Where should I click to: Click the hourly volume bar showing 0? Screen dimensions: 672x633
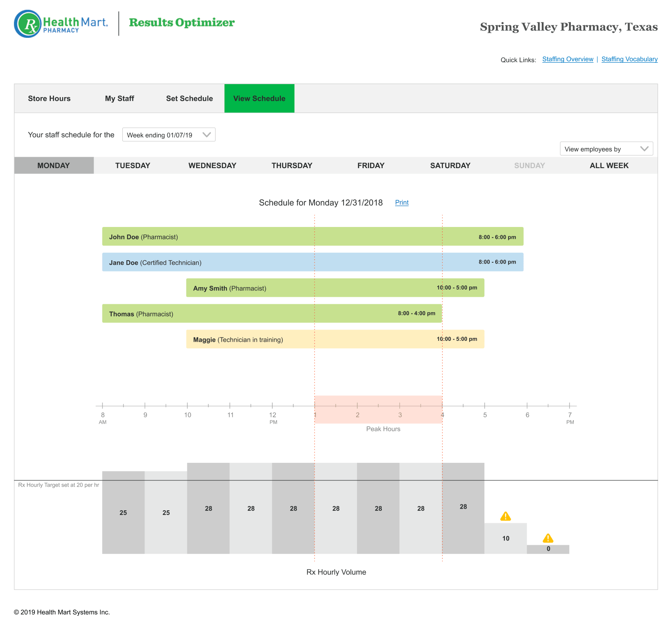548,549
